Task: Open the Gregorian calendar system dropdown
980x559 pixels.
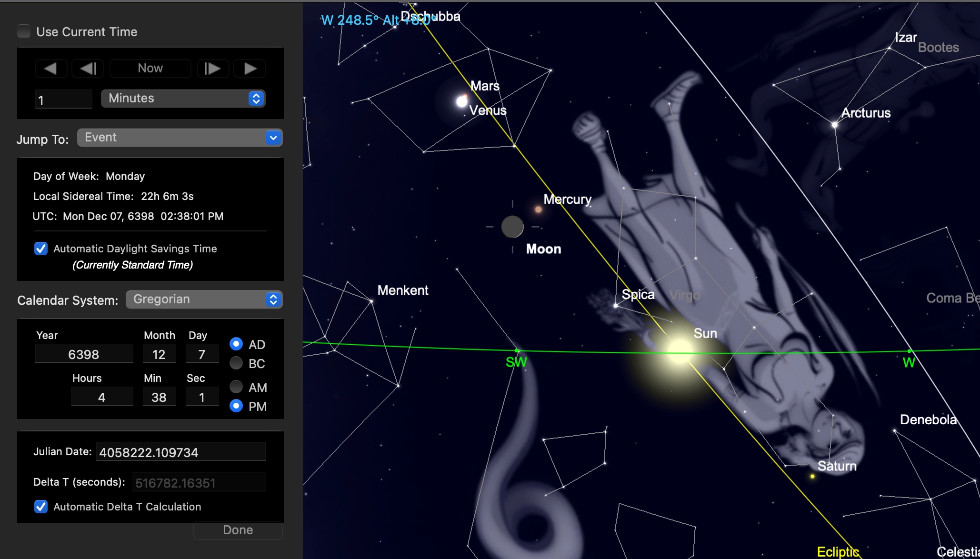Action: (204, 299)
